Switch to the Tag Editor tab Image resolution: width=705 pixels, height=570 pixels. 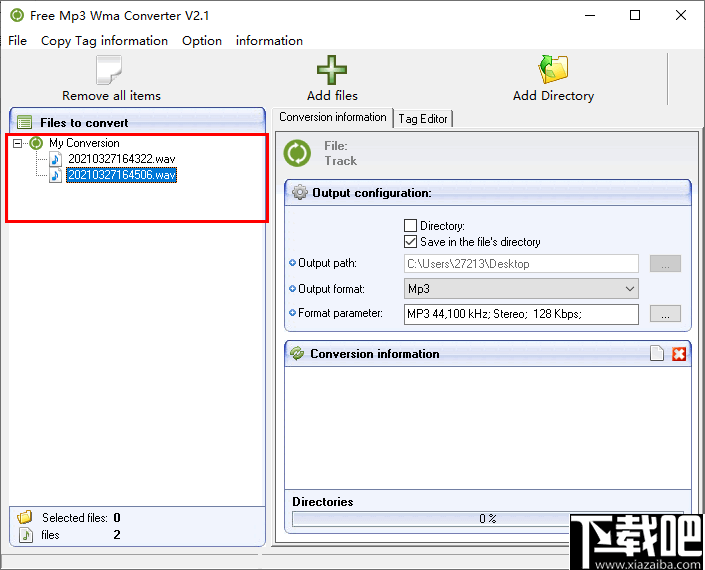point(423,119)
